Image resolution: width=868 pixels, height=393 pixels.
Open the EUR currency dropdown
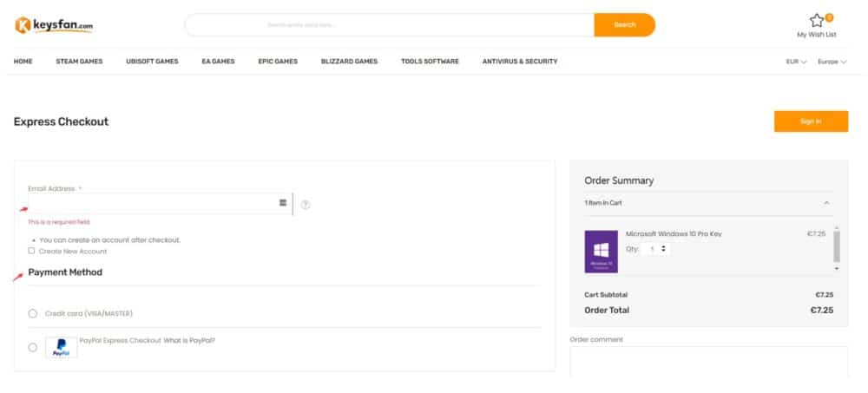(x=796, y=62)
